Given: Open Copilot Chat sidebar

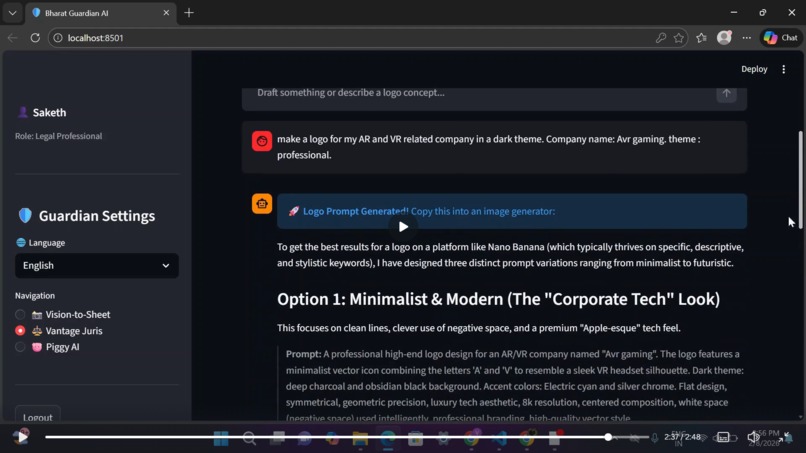Looking at the screenshot, I should coord(780,38).
